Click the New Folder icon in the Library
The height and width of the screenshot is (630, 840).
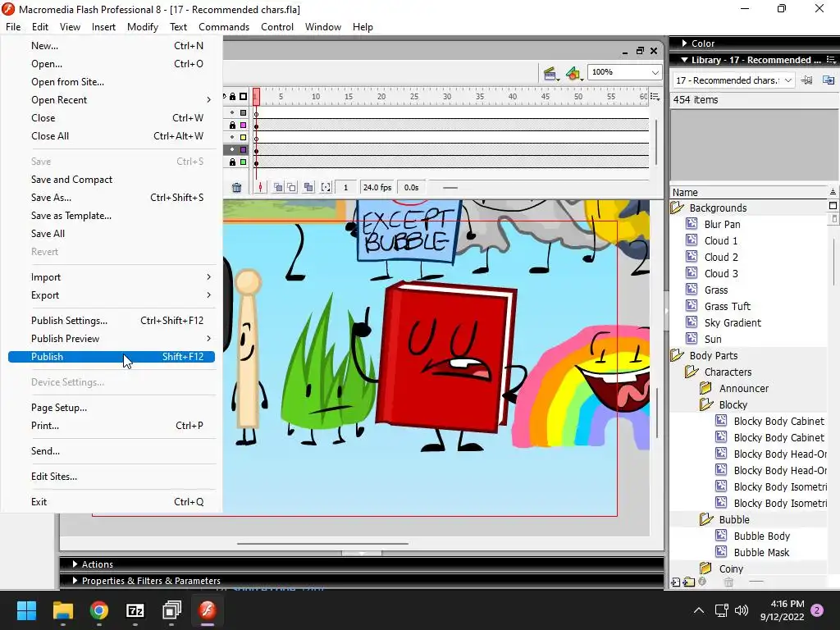pos(689,582)
